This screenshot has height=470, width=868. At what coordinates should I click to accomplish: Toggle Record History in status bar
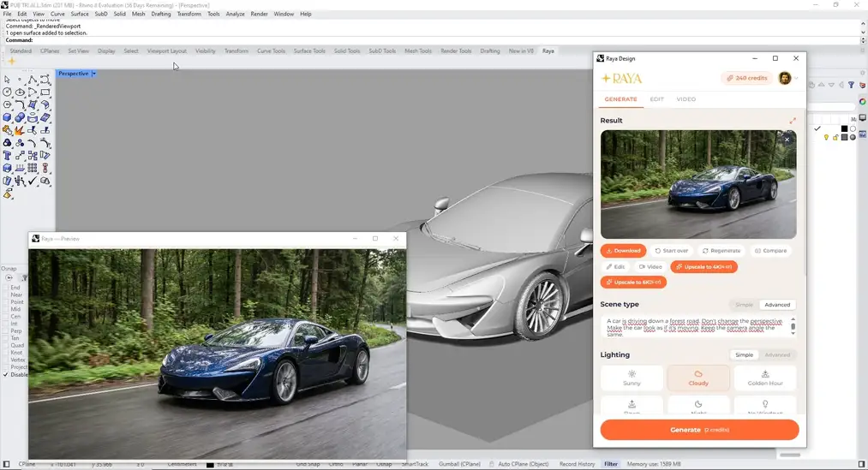pos(577,465)
